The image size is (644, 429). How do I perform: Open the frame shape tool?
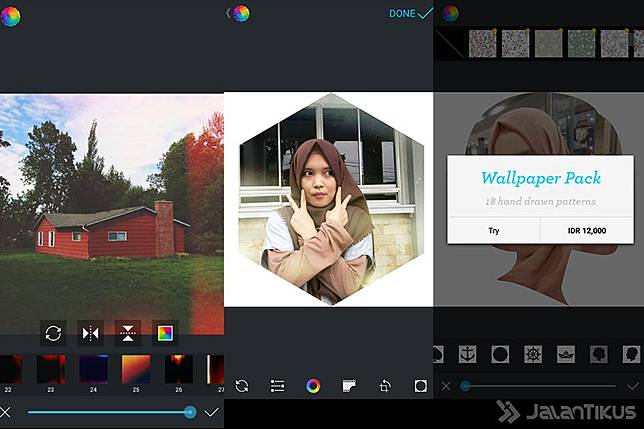(x=420, y=386)
